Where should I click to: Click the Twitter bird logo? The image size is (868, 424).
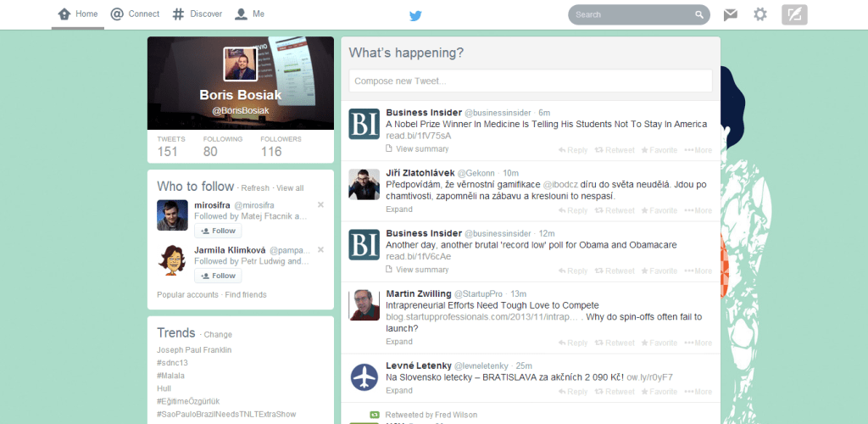point(415,15)
